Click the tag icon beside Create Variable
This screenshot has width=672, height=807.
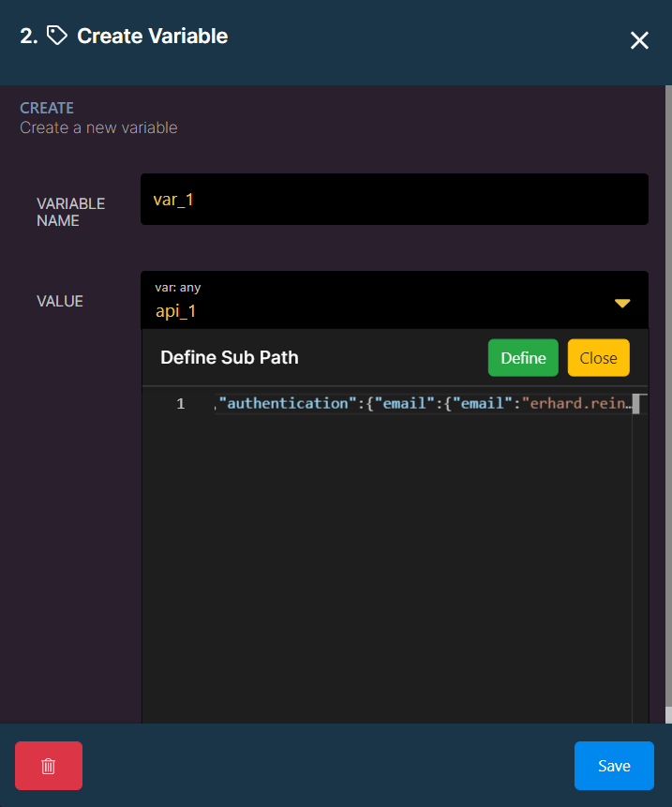tap(57, 36)
